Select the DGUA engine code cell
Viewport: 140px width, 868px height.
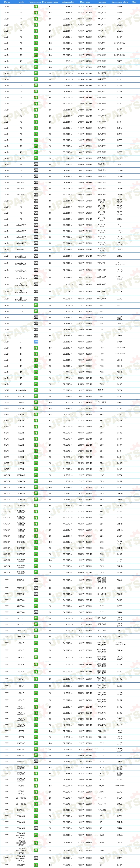point(120,843)
